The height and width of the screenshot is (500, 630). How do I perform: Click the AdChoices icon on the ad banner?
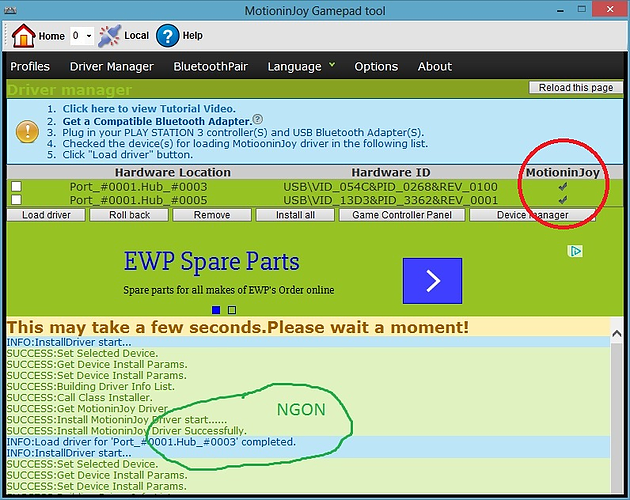(576, 252)
